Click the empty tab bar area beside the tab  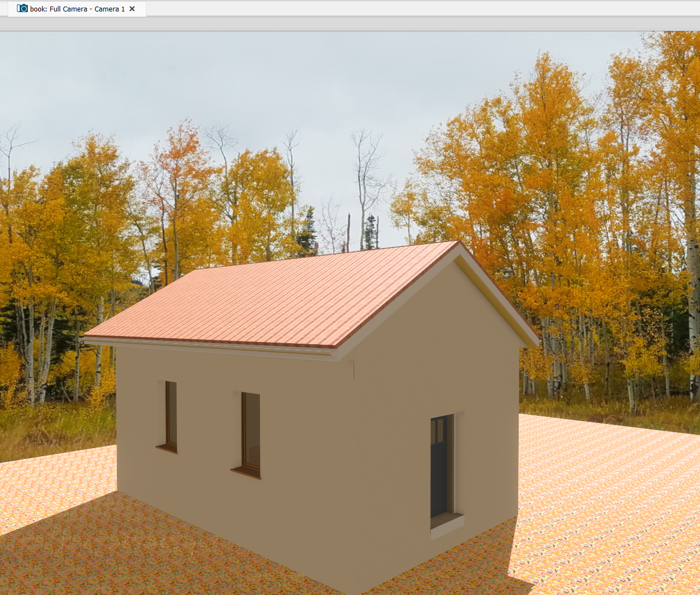coord(420,9)
